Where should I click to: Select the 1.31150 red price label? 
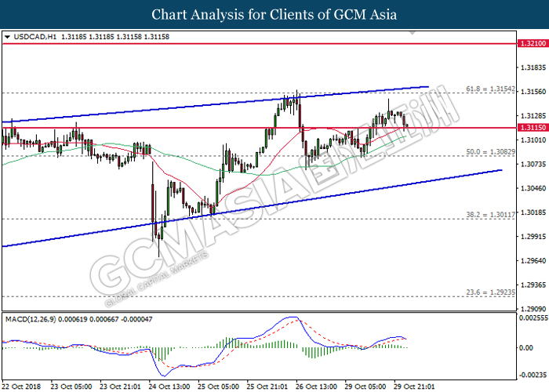(x=533, y=128)
